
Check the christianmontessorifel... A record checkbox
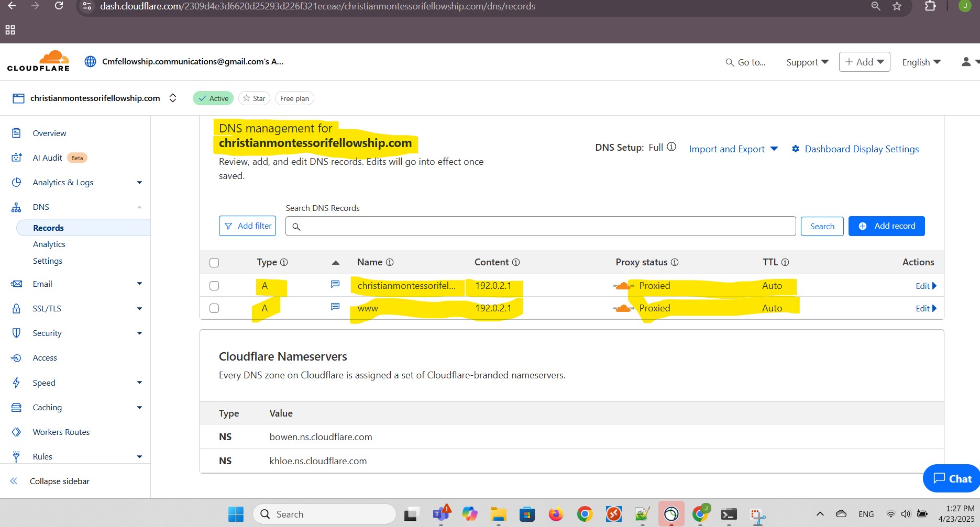[x=214, y=286]
